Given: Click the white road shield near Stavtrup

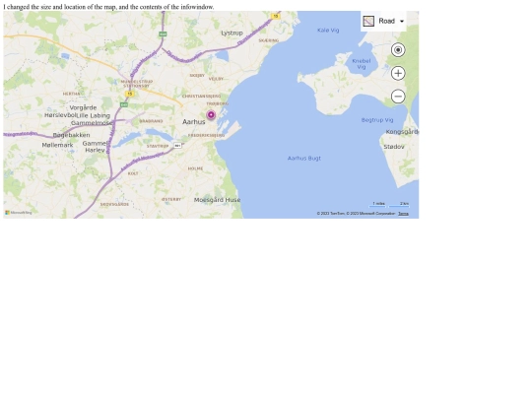Looking at the screenshot, I should pyautogui.click(x=177, y=146).
